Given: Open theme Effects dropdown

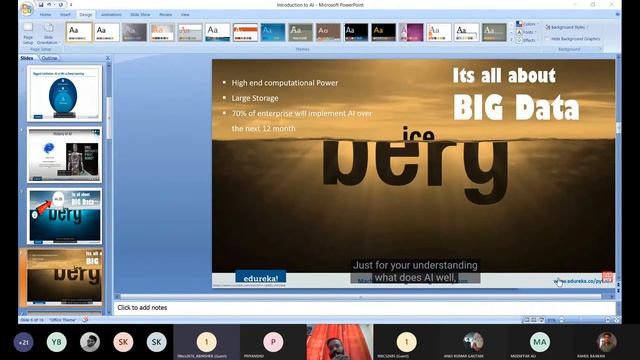Looking at the screenshot, I should (x=527, y=40).
